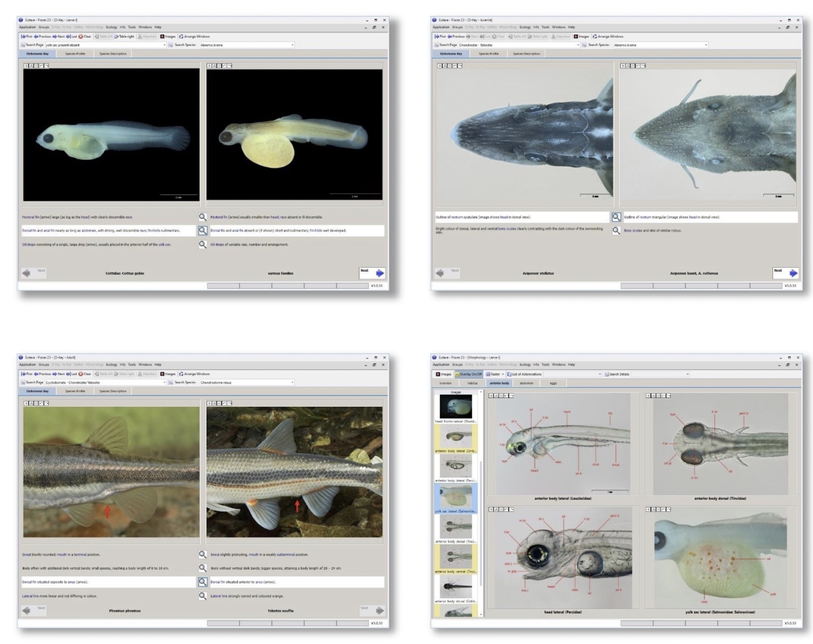Click magnifier beside the 'Oil drops' row, Larva-I window

[x=203, y=244]
